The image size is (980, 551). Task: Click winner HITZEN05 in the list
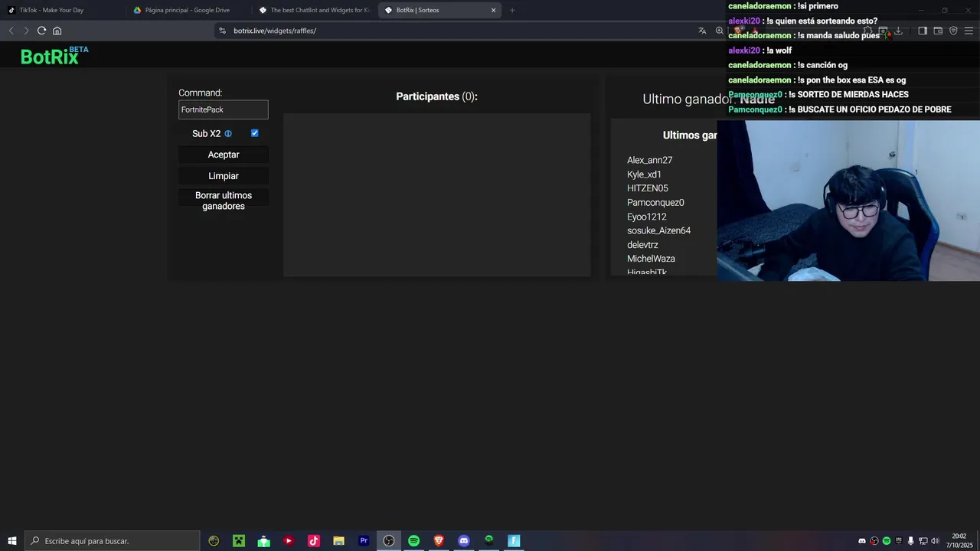click(648, 188)
